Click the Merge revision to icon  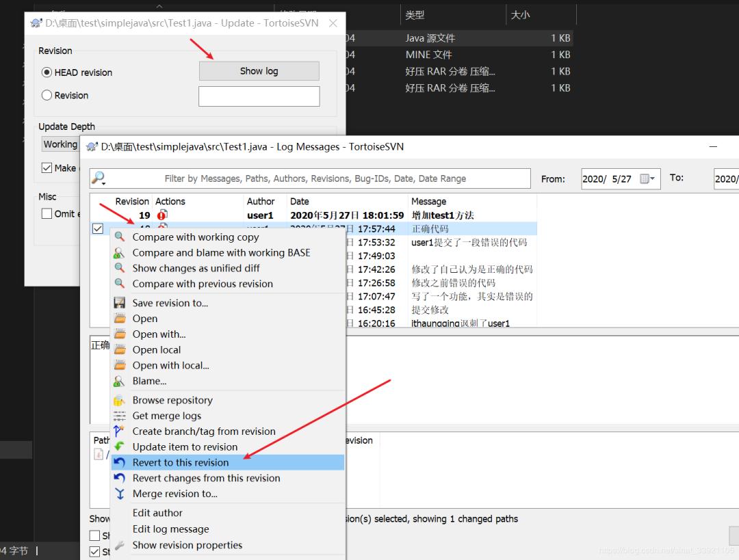point(120,494)
